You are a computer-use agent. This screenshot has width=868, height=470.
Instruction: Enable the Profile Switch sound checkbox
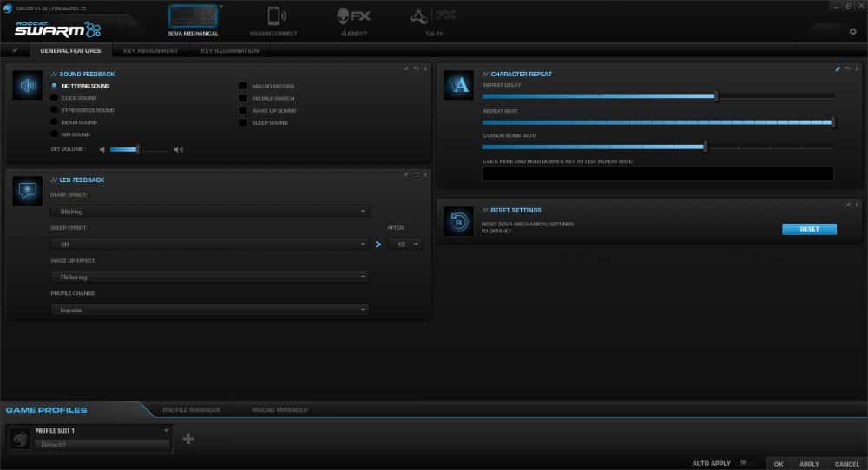(x=242, y=99)
